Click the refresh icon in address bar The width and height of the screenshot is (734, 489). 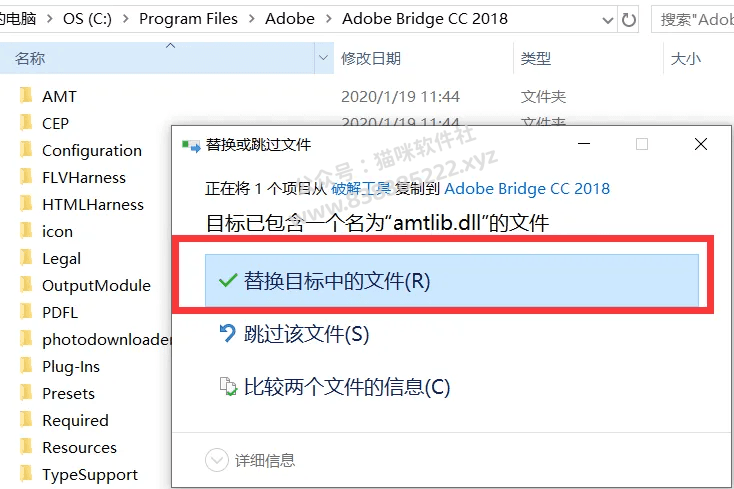tap(629, 19)
